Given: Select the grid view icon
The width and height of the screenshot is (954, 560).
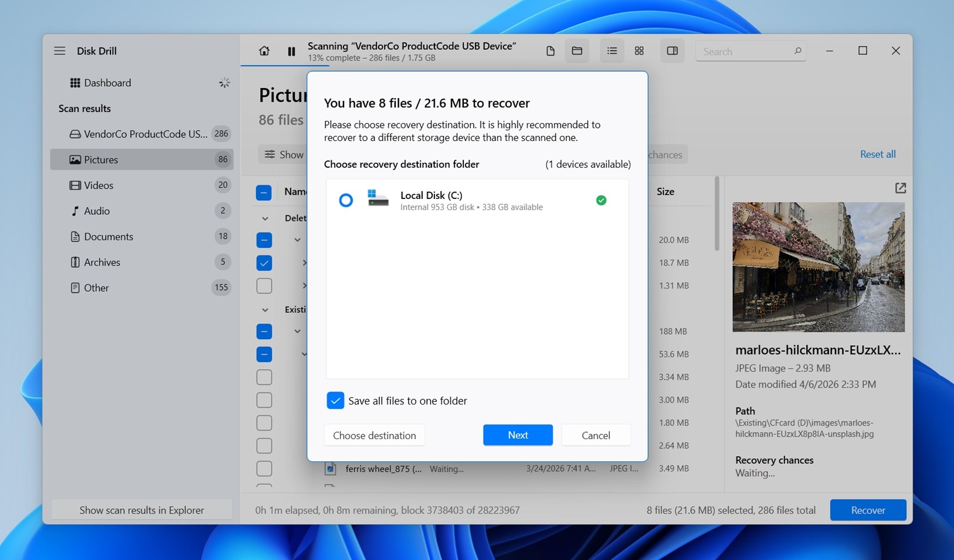Looking at the screenshot, I should click(x=639, y=51).
